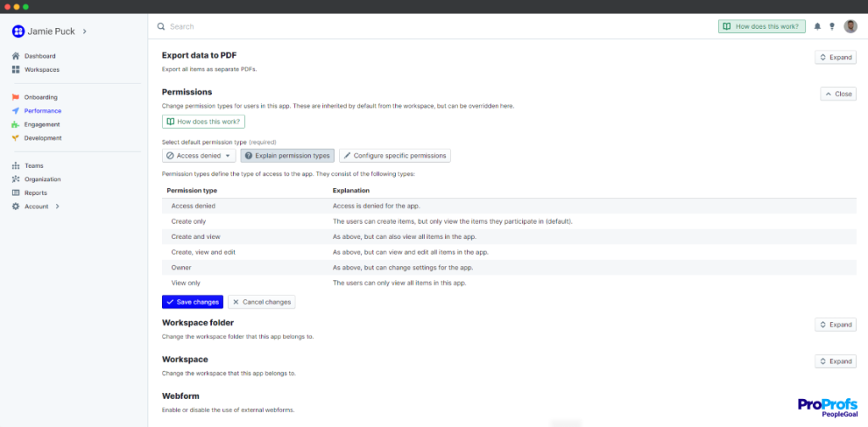Expand the Export data to PDF section
868x427 pixels.
tap(835, 58)
